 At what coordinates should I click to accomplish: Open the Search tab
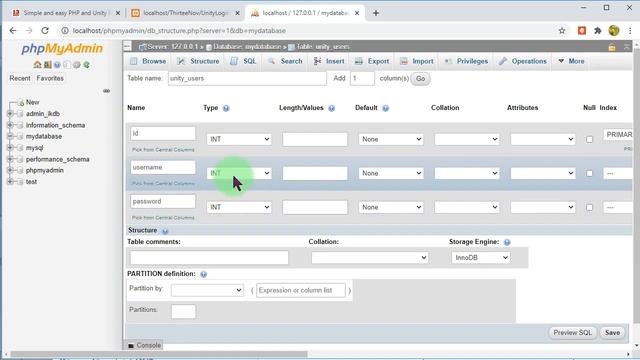pos(285,61)
